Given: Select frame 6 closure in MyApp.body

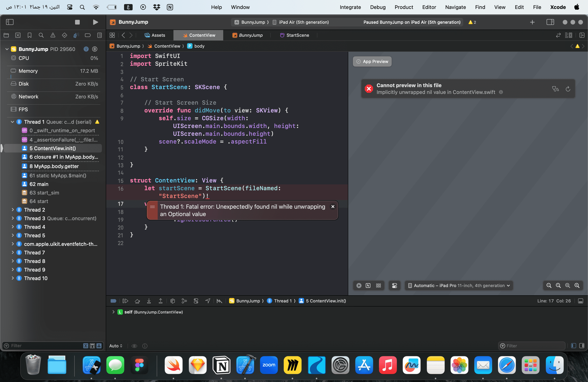Looking at the screenshot, I should (60, 157).
